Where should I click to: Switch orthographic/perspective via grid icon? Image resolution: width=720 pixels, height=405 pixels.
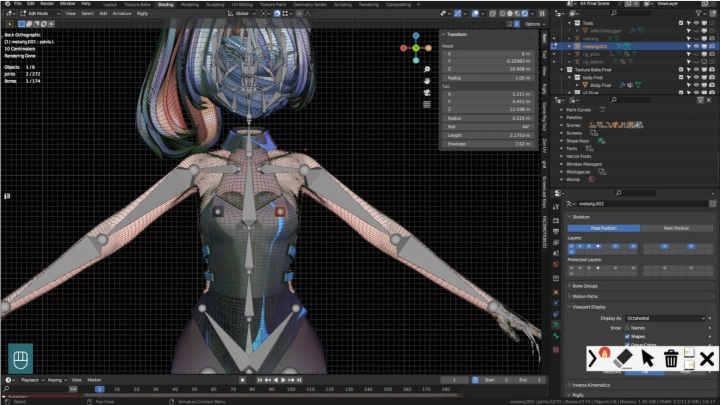click(x=427, y=105)
